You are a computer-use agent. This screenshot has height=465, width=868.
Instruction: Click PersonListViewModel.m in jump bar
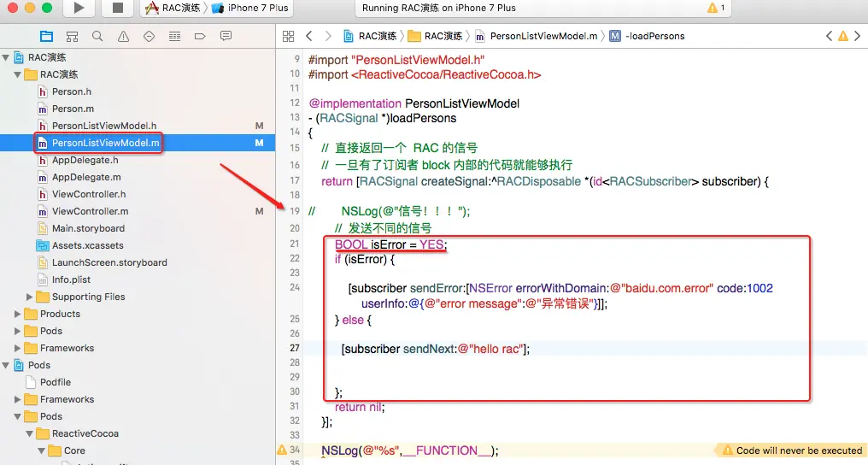537,37
